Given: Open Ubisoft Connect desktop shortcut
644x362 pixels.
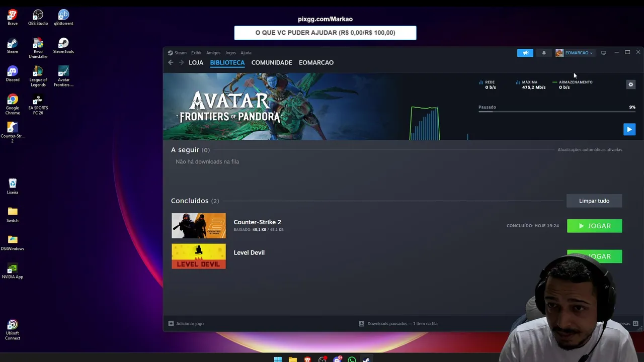Looking at the screenshot, I should tap(13, 330).
